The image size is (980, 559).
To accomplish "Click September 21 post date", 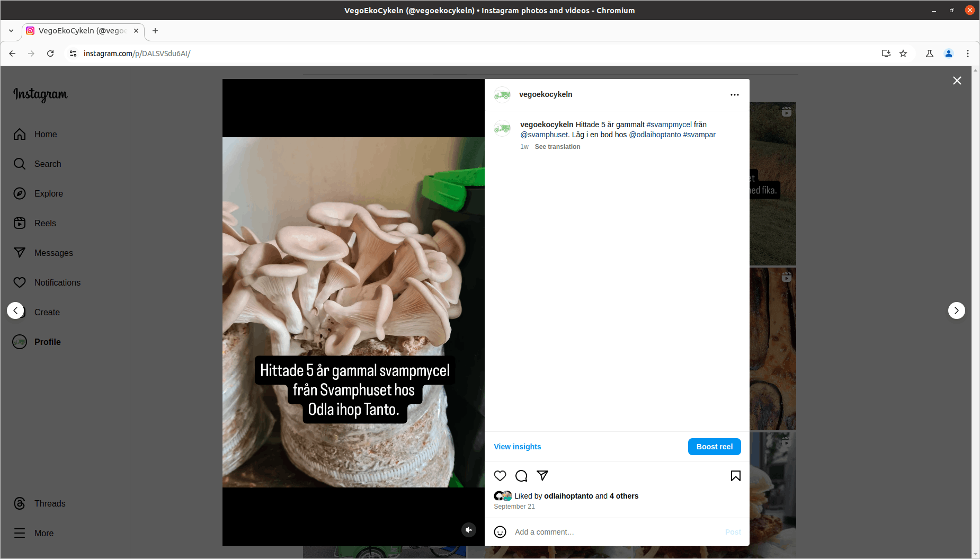I will pos(514,507).
